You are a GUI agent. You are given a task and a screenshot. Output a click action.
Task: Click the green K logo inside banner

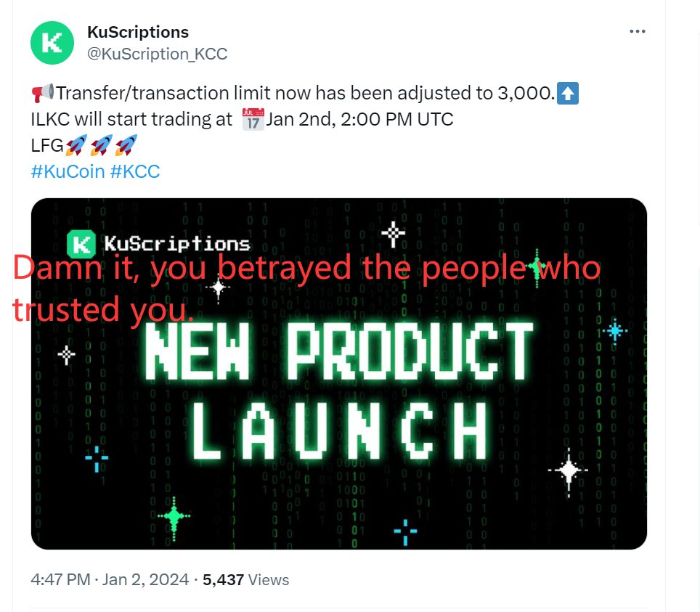pos(81,244)
